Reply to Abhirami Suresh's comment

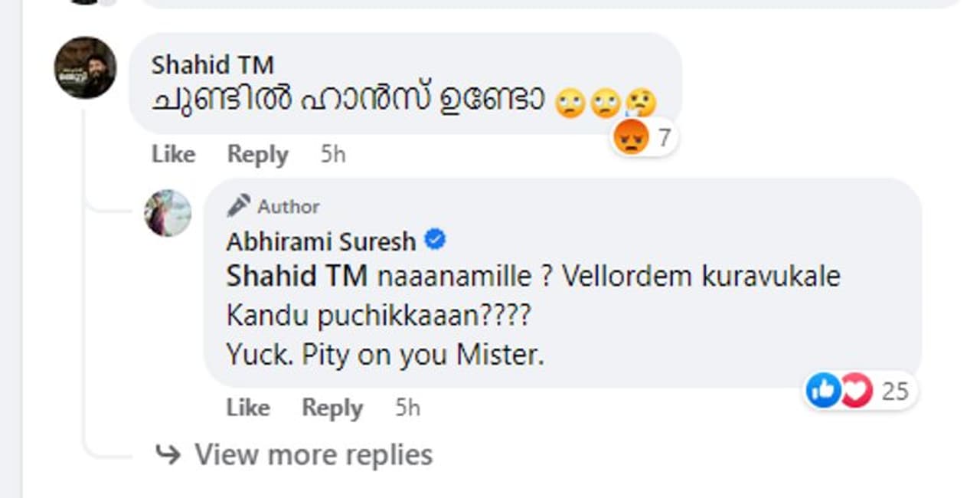tap(332, 408)
